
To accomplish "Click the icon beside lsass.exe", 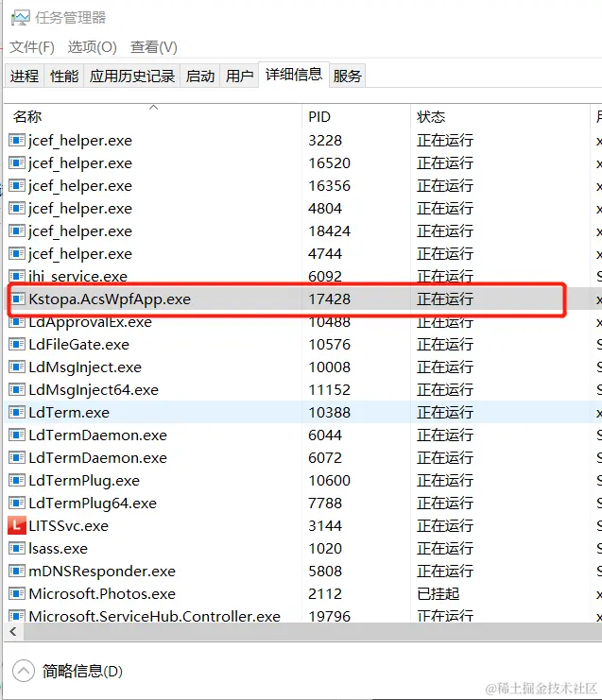I will pyautogui.click(x=17, y=548).
